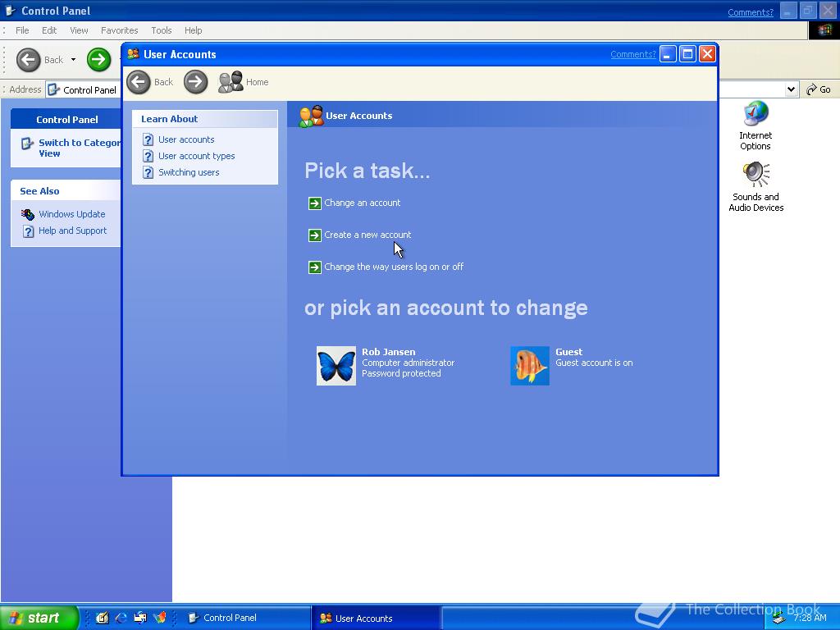This screenshot has height=630, width=840.
Task: Switch to Control Panel taskbar button
Action: point(246,618)
